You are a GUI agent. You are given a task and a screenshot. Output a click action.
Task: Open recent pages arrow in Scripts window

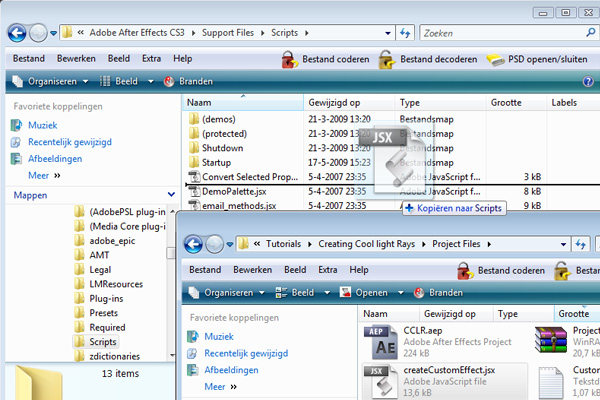pyautogui.click(x=54, y=33)
